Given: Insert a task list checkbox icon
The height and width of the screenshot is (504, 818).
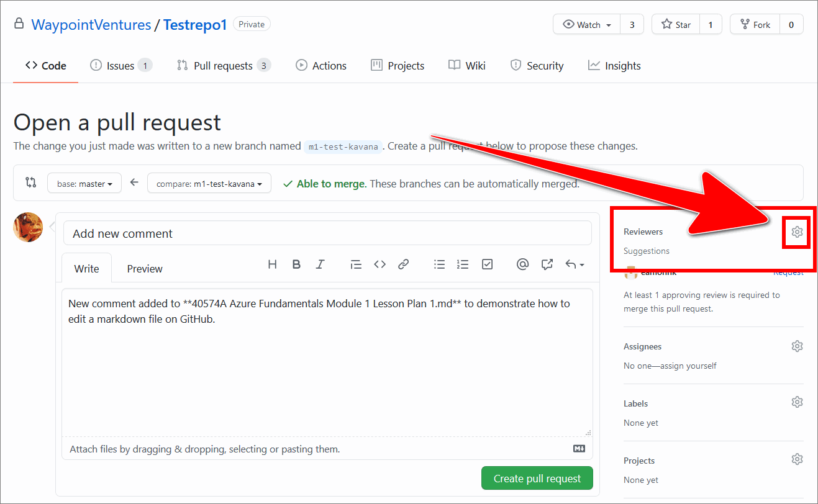Looking at the screenshot, I should (487, 264).
